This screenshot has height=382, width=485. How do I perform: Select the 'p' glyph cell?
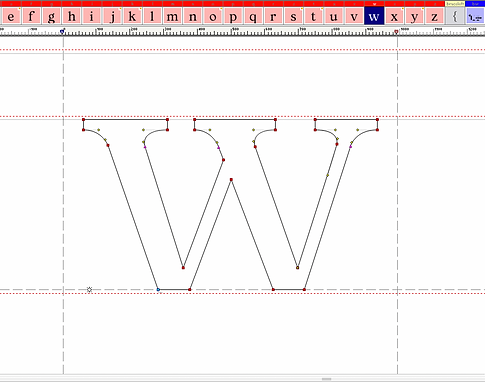click(x=233, y=16)
